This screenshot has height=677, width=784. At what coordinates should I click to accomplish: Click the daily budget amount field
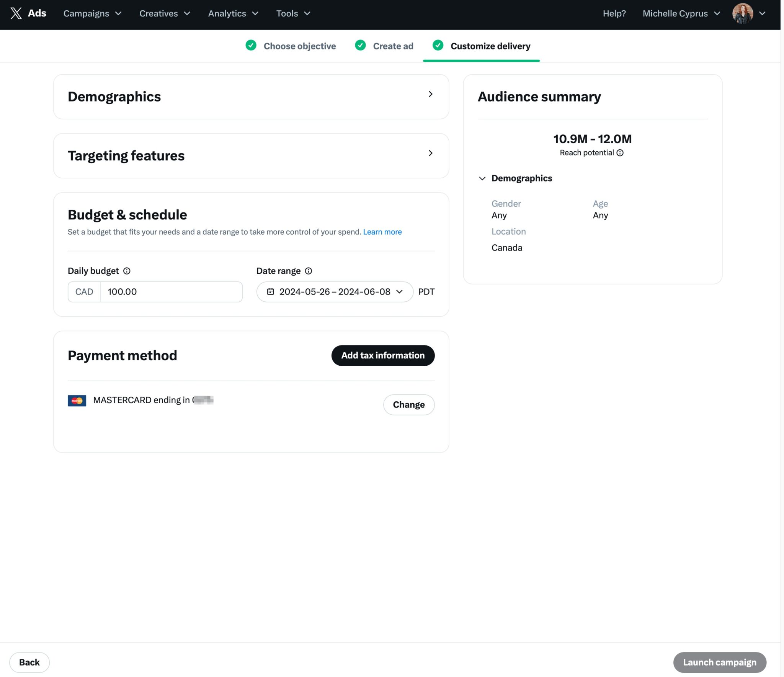pos(171,291)
